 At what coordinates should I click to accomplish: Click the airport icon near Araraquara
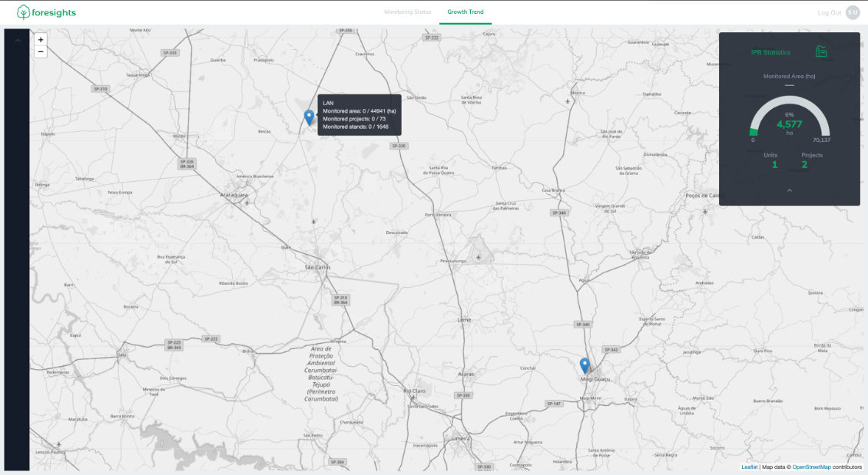point(247,203)
